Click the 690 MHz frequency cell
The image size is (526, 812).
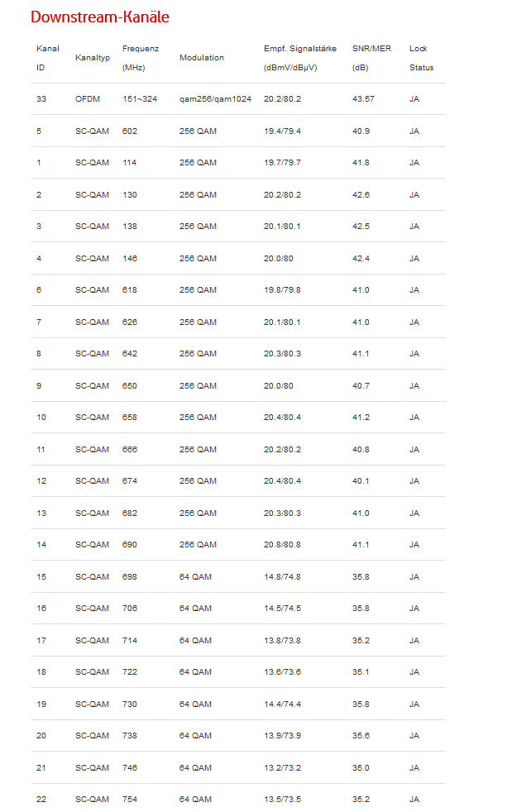[130, 545]
